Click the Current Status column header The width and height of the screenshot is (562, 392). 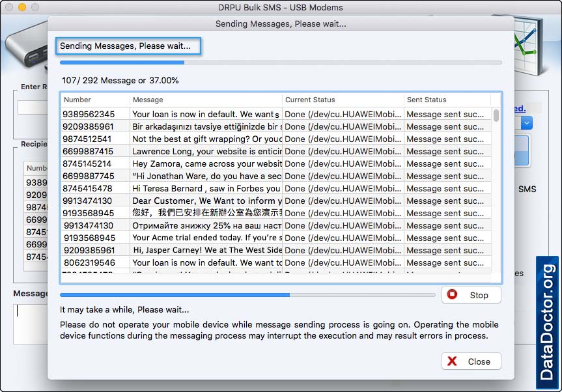343,100
